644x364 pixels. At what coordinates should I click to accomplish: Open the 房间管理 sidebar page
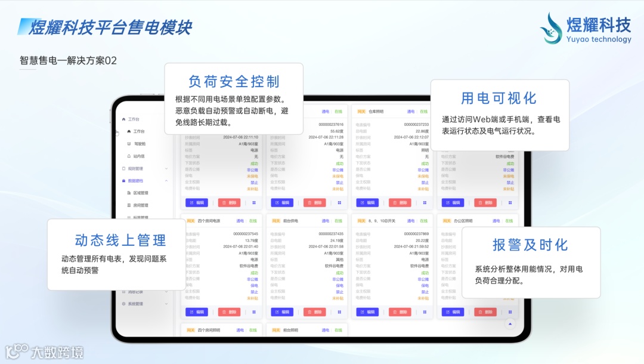click(x=141, y=205)
